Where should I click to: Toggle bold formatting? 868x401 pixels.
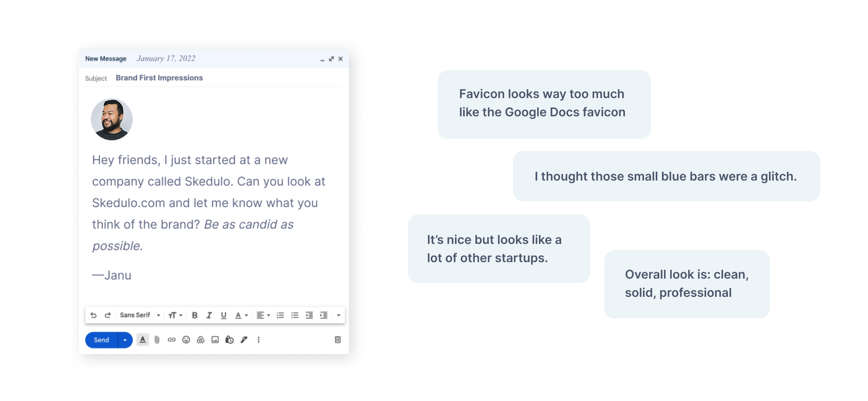tap(194, 316)
